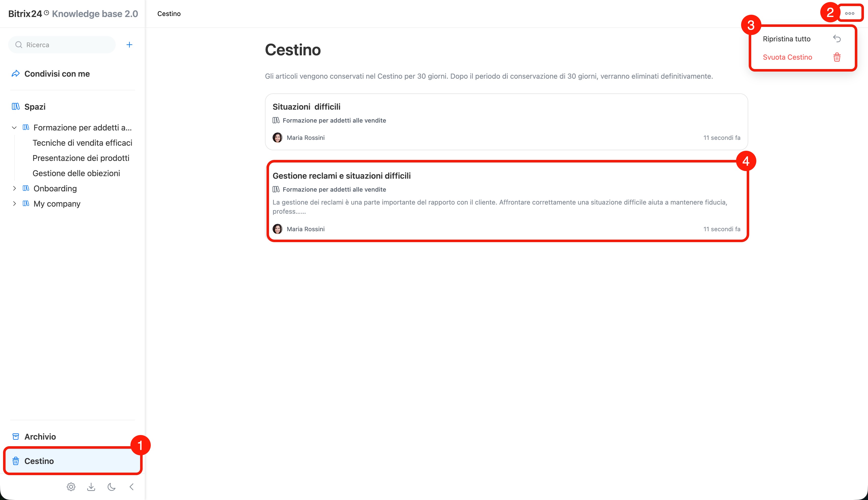Image resolution: width=868 pixels, height=500 pixels.
Task: Click the trash icon next to Svuota Cestino
Action: click(837, 57)
